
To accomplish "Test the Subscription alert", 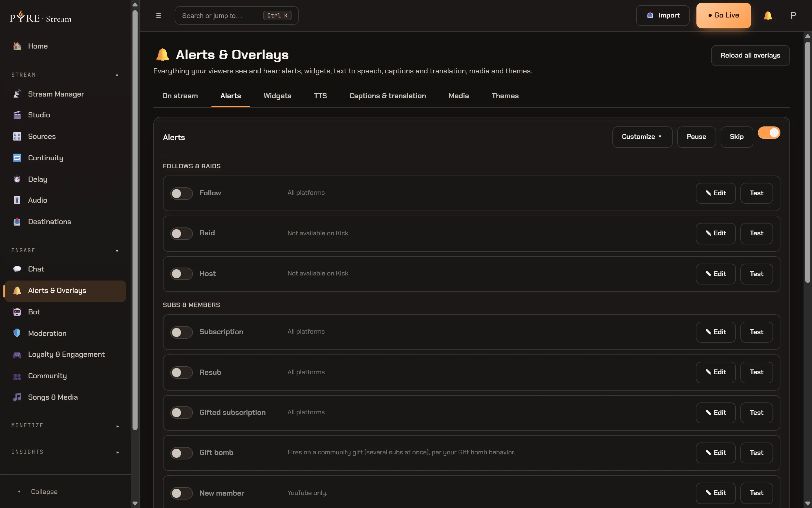I will click(756, 332).
